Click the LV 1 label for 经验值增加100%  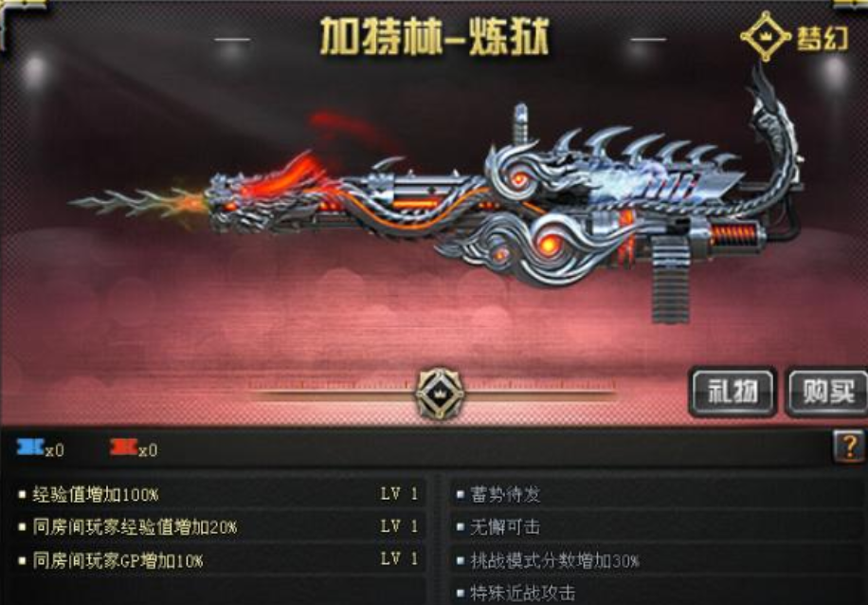(x=399, y=494)
